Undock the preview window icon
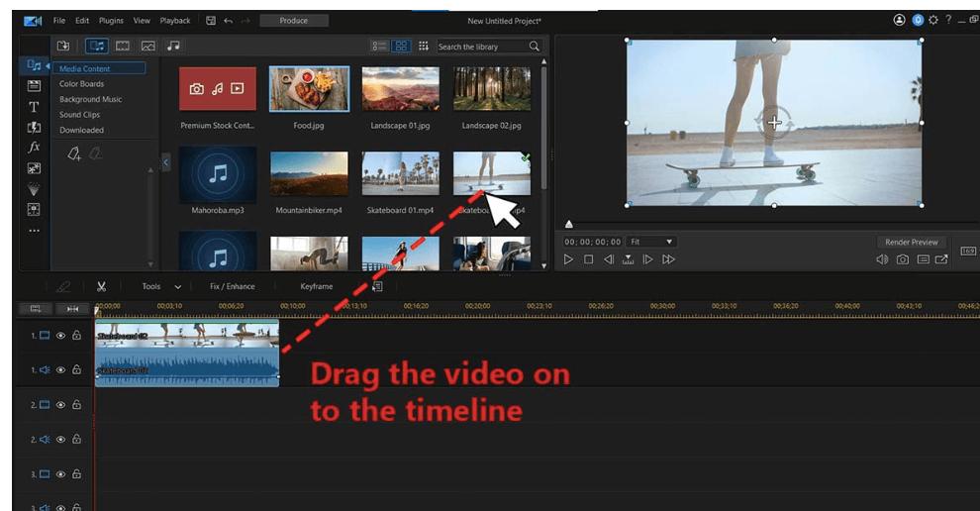The height and width of the screenshot is (511, 980). (x=941, y=259)
